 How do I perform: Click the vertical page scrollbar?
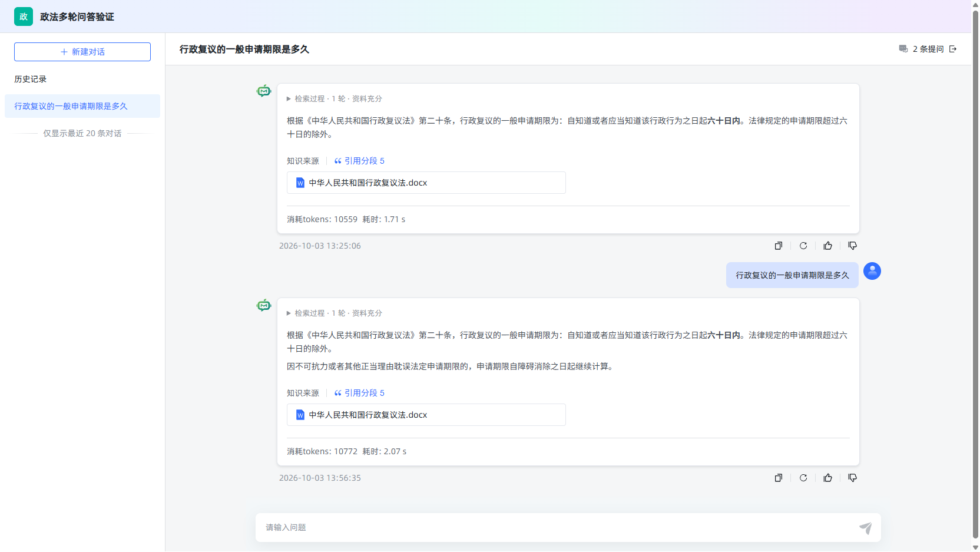tap(975, 274)
